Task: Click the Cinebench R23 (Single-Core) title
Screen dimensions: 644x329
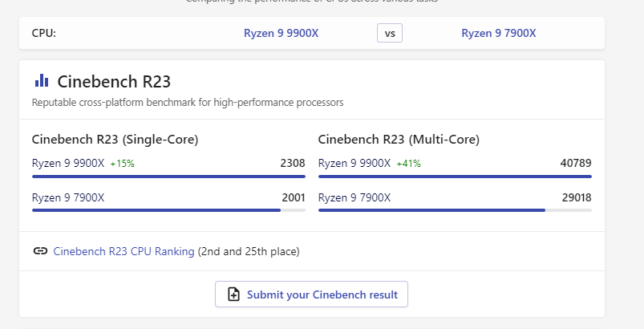Action: [115, 140]
